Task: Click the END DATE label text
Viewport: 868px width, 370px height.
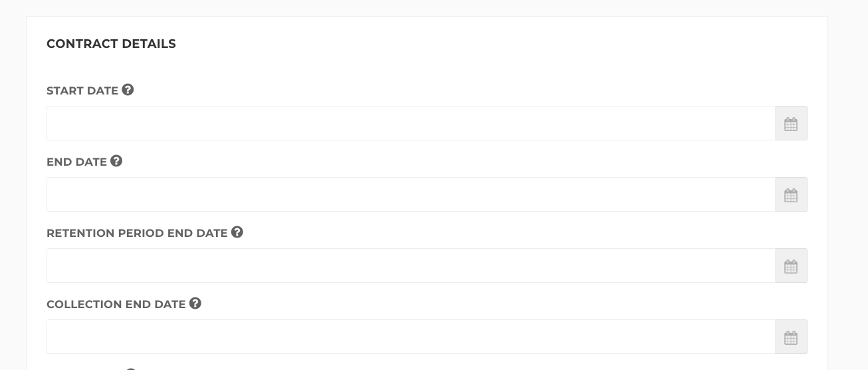Action: (77, 162)
